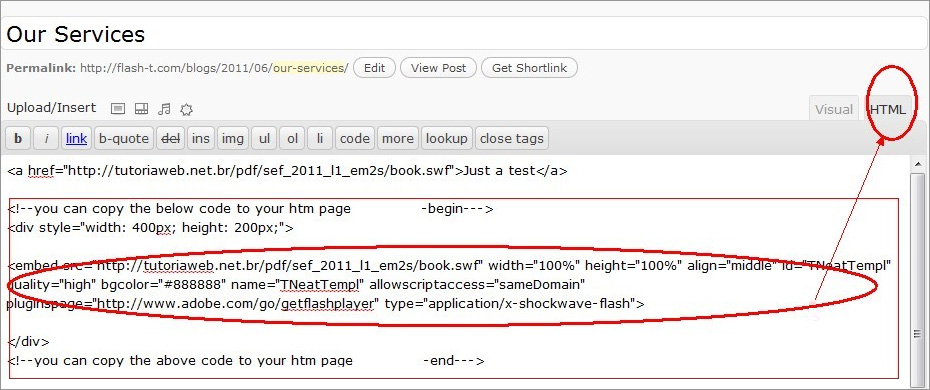Click the Add Audio music note icon
Viewport: 930px width, 390px height.
pyautogui.click(x=165, y=108)
